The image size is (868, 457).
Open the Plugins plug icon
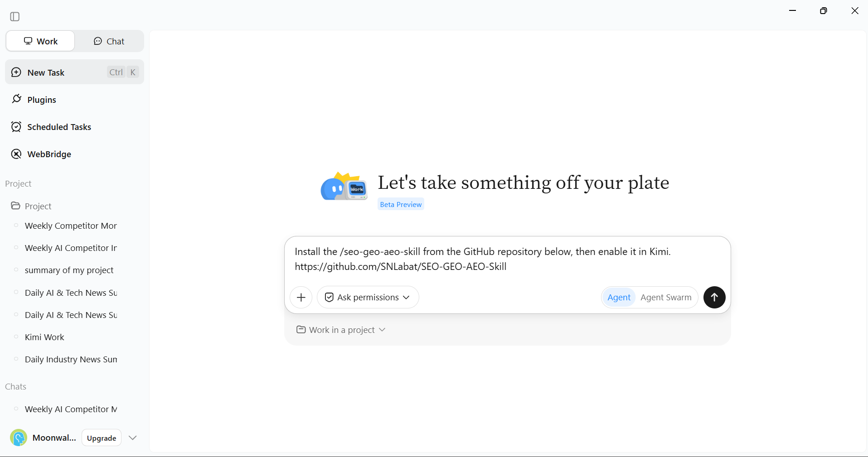tap(17, 99)
